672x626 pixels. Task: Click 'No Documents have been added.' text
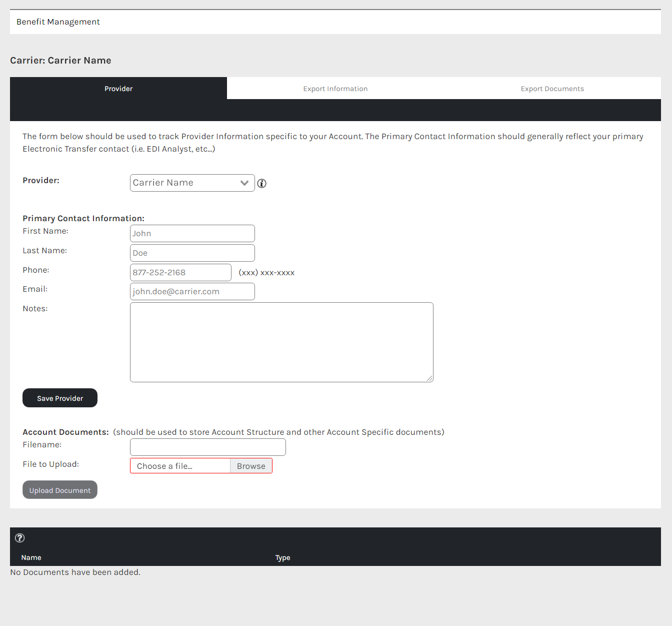pyautogui.click(x=75, y=572)
